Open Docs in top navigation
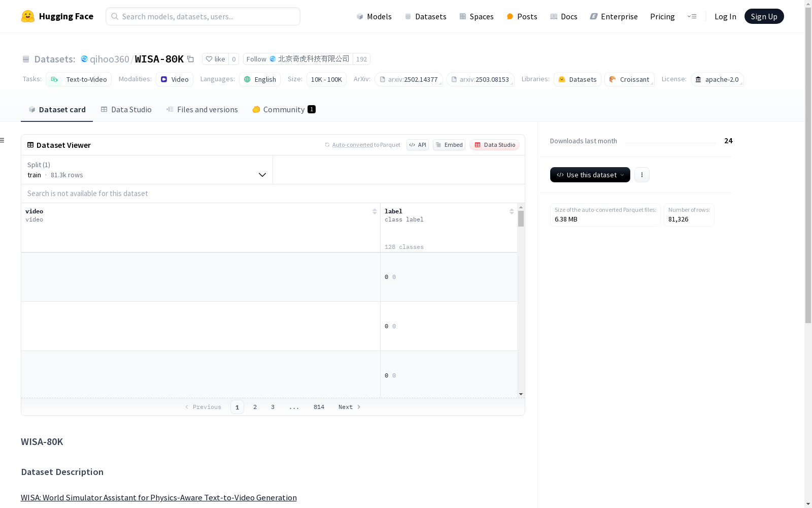 563,16
